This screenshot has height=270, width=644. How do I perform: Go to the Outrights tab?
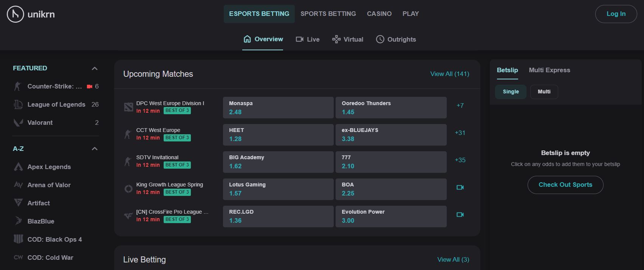click(x=396, y=39)
